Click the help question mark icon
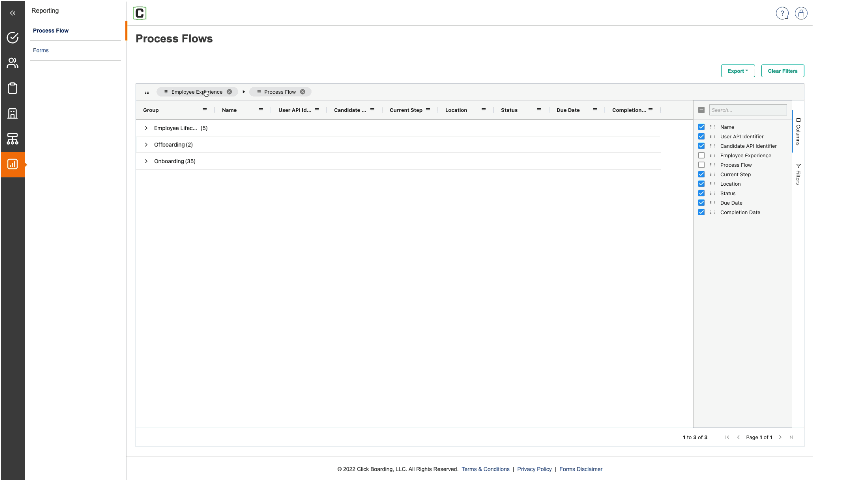Image resolution: width=853 pixels, height=480 pixels. tap(782, 13)
